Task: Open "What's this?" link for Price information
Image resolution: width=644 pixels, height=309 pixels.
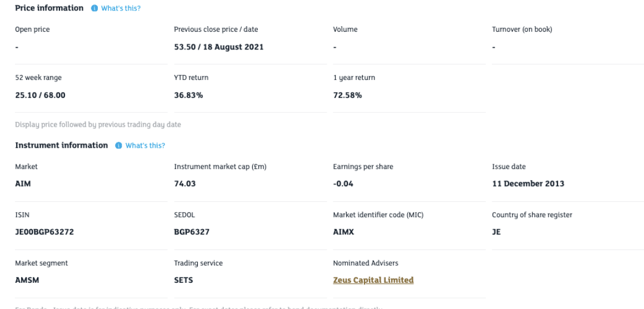Action: 121,8
